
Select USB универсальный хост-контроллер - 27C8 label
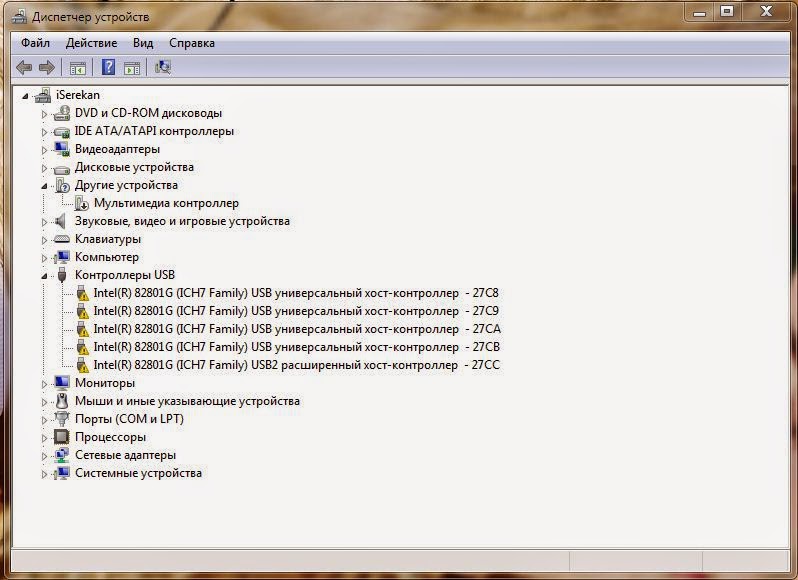[296, 293]
